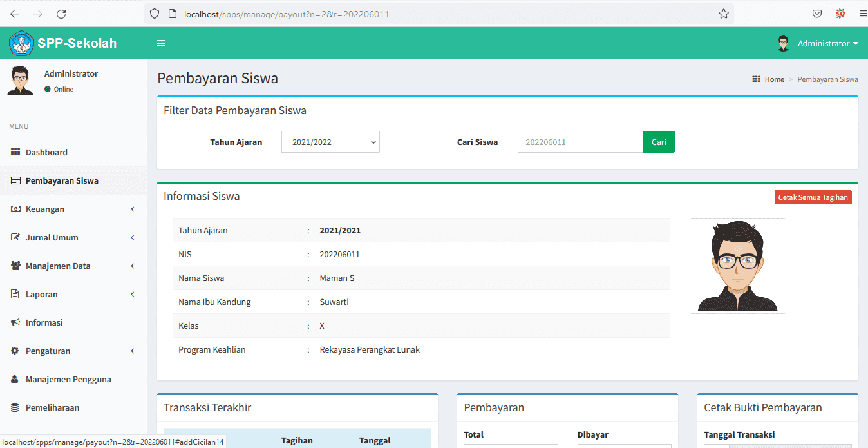Image resolution: width=868 pixels, height=448 pixels.
Task: Click the Jurnal Umum pencil icon
Action: 15,237
